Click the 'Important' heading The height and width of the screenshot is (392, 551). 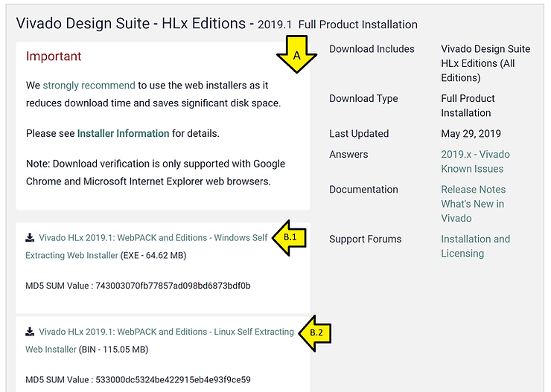(x=54, y=56)
